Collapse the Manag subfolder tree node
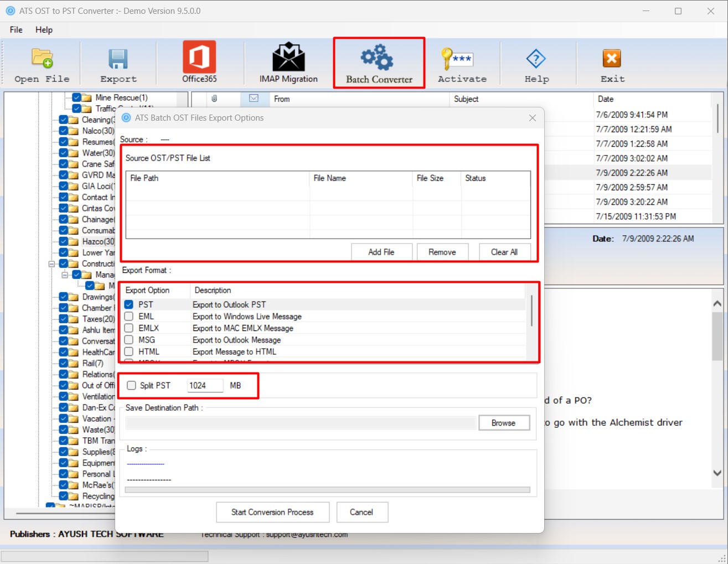Viewport: 728px width, 564px height. pyautogui.click(x=65, y=275)
